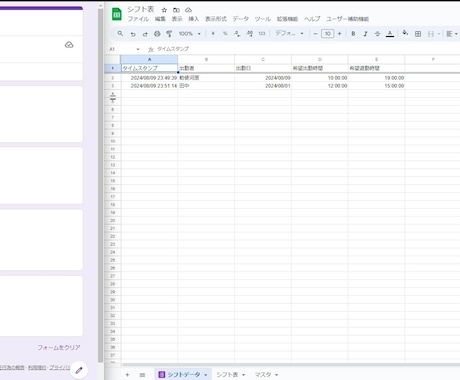Switch to the シフトデータ sheet tab

pyautogui.click(x=183, y=375)
